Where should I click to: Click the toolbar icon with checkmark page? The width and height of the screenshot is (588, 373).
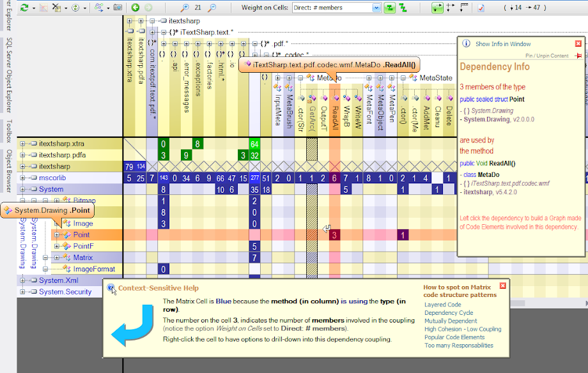[481, 8]
